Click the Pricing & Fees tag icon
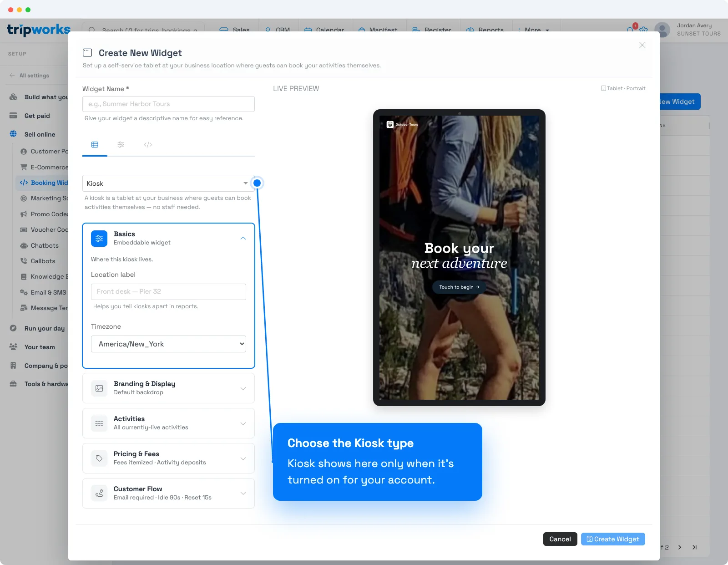Screen dimensions: 728x565 99,458
